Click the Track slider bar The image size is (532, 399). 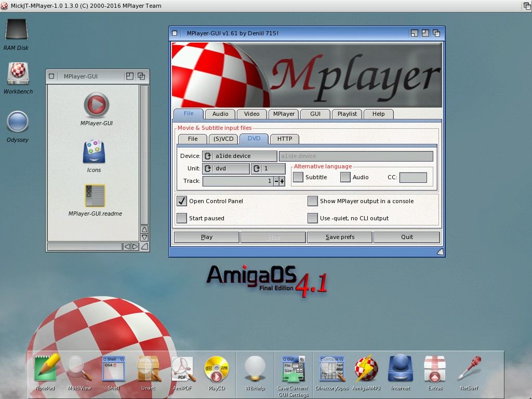237,181
